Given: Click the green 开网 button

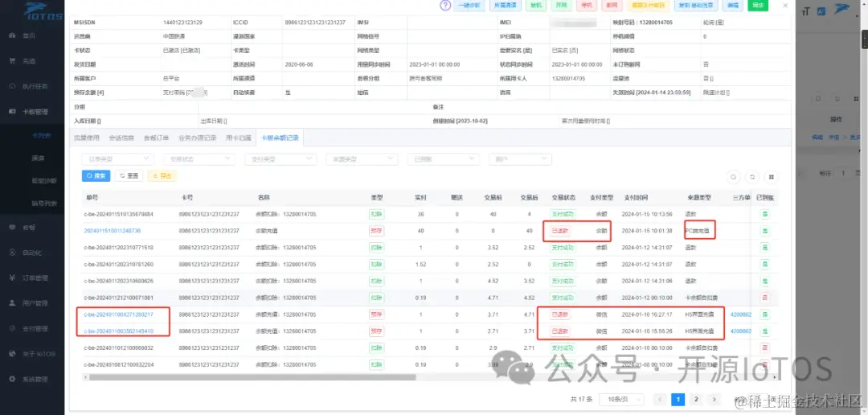Looking at the screenshot, I should click(561, 6).
